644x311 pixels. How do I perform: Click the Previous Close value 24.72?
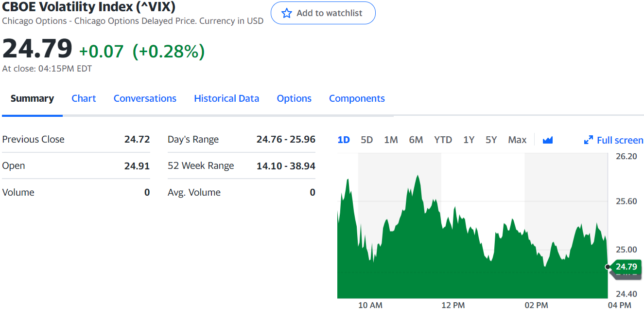coord(137,139)
